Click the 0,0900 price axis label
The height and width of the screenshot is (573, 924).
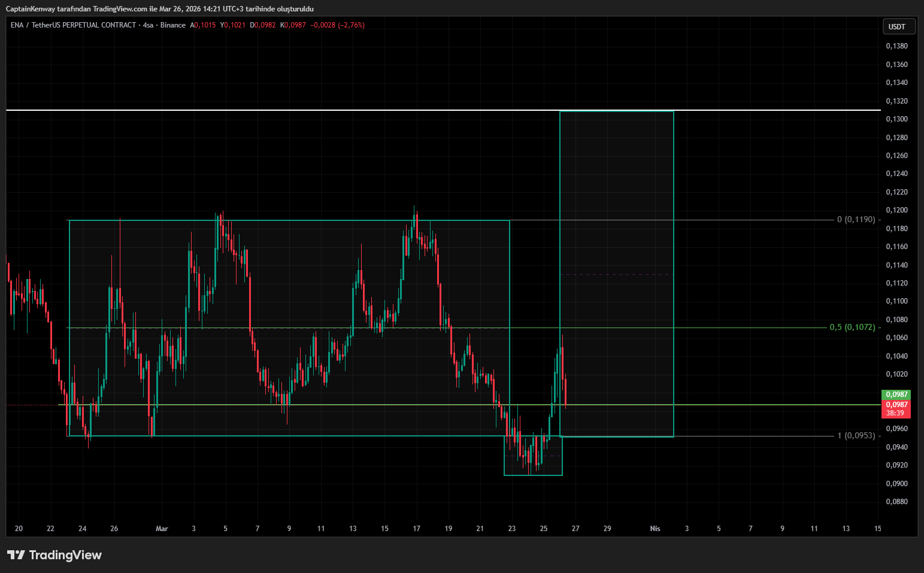[x=896, y=484]
